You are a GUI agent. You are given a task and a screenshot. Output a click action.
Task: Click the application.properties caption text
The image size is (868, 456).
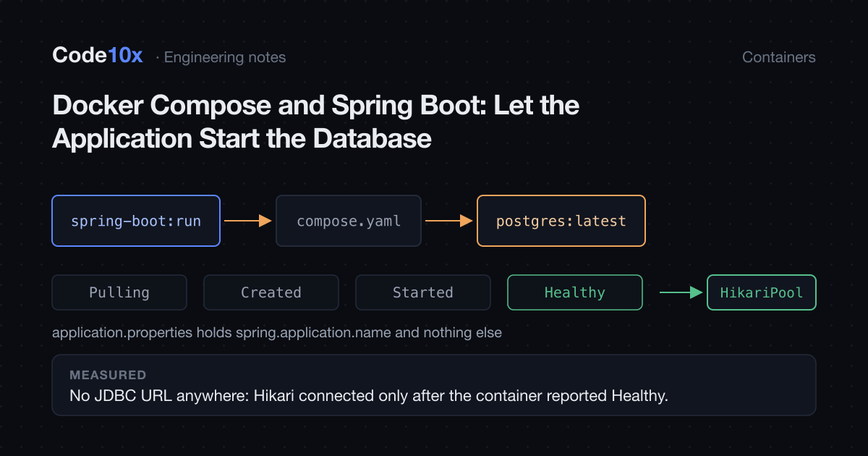pyautogui.click(x=277, y=333)
